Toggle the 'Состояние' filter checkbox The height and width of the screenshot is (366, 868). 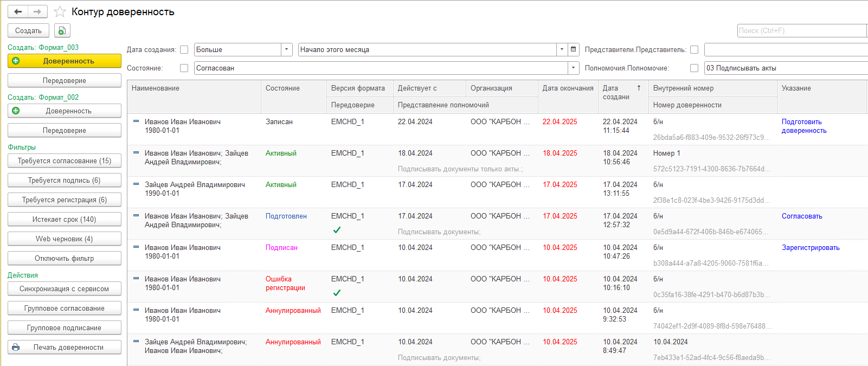184,68
